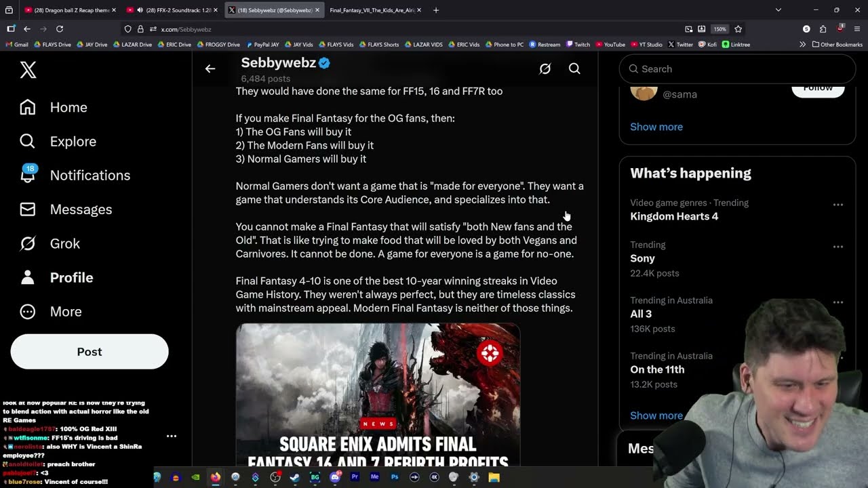Open All 3 trending topic
868x488 pixels.
[x=641, y=314]
